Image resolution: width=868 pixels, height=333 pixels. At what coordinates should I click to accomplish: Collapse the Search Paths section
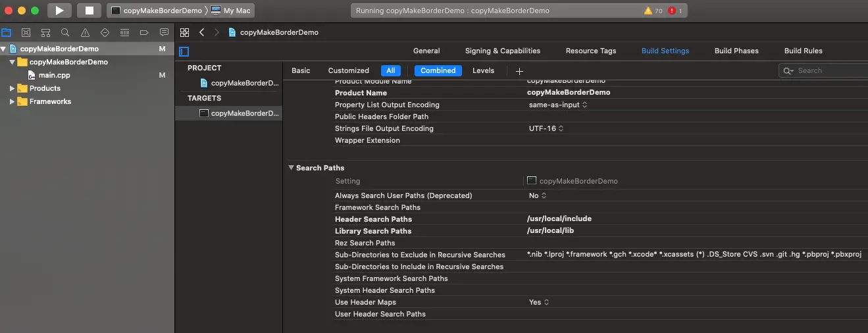tap(291, 168)
